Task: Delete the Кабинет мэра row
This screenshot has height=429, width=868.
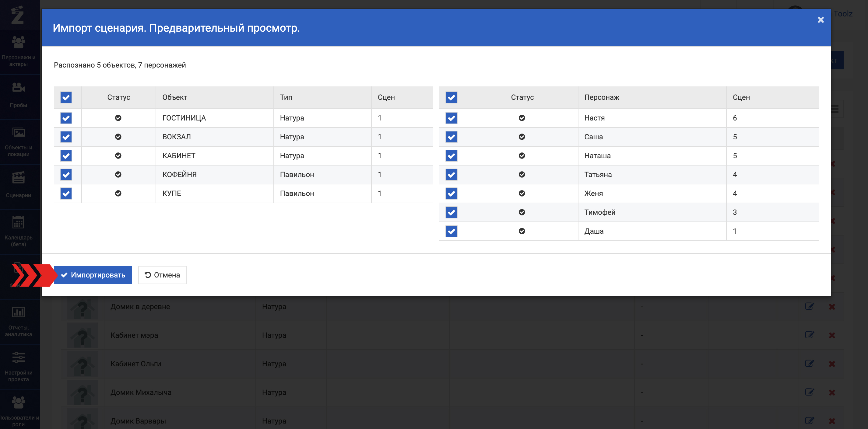Action: (832, 335)
